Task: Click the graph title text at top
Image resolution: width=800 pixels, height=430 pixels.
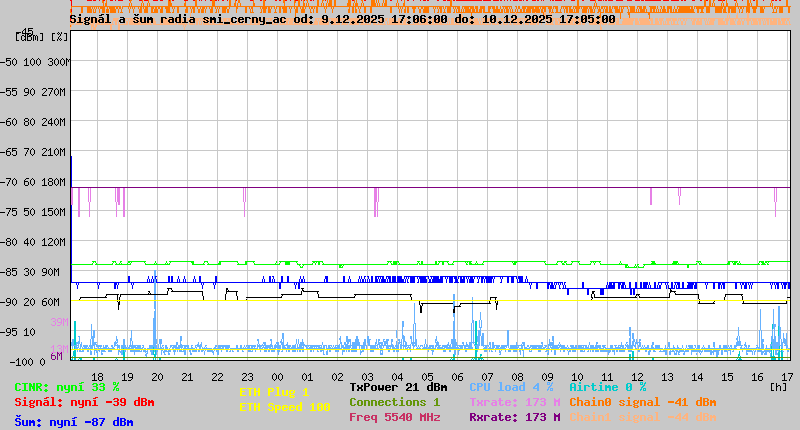Action: point(342,19)
